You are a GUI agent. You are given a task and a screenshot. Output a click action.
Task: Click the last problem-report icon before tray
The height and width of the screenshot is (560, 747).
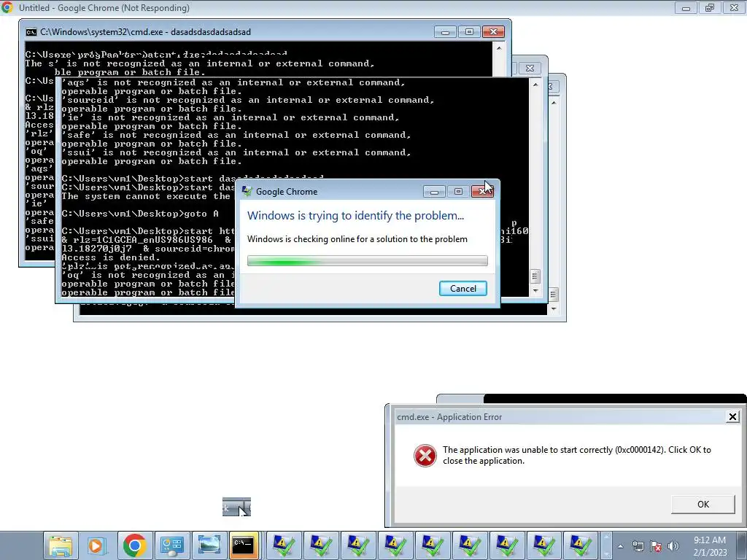581,545
